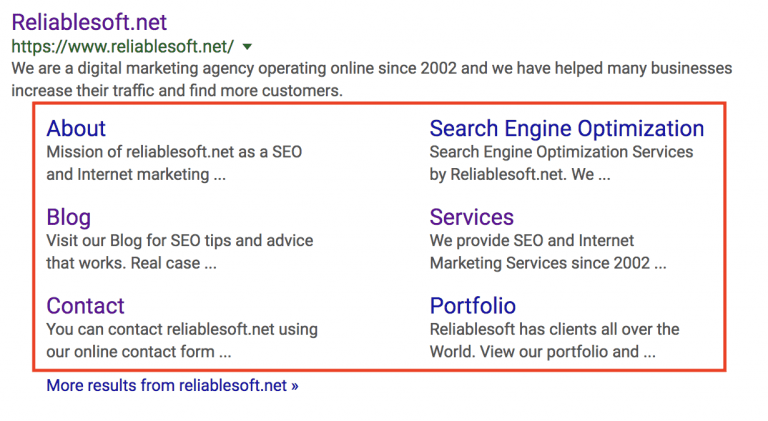The width and height of the screenshot is (768, 421).
Task: Open the Search Engine Optimization sitelink
Action: [566, 129]
